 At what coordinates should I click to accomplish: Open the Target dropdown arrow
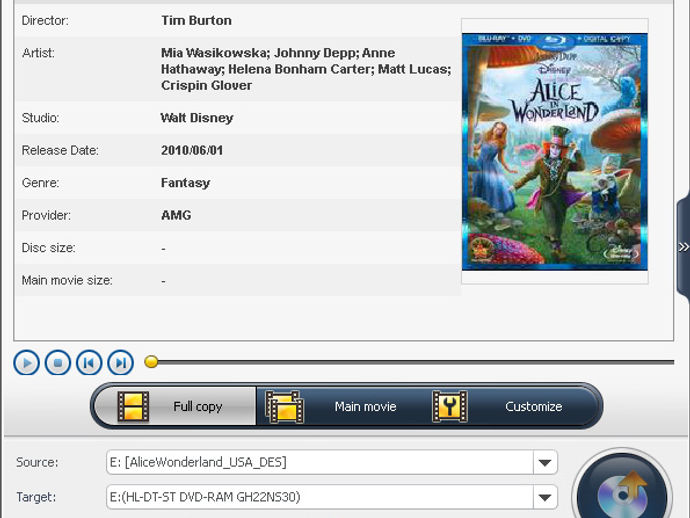point(545,497)
